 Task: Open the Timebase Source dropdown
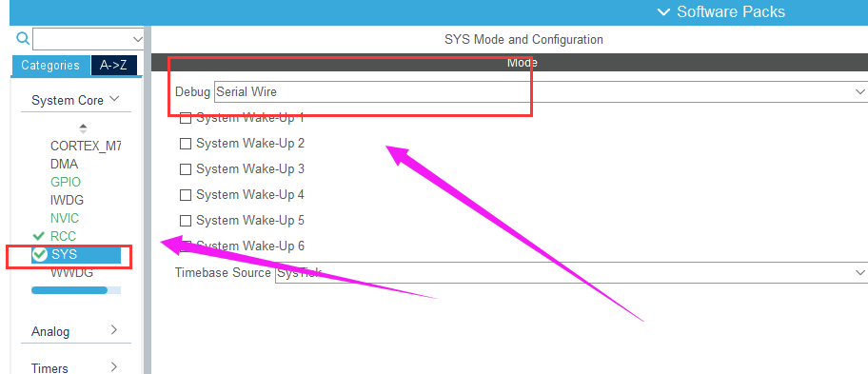[571, 273]
